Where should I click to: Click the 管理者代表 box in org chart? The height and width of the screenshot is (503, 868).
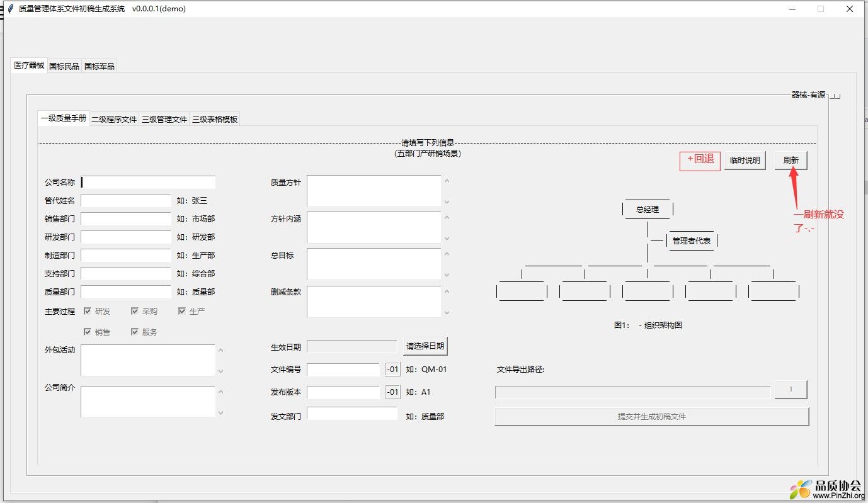[692, 240]
